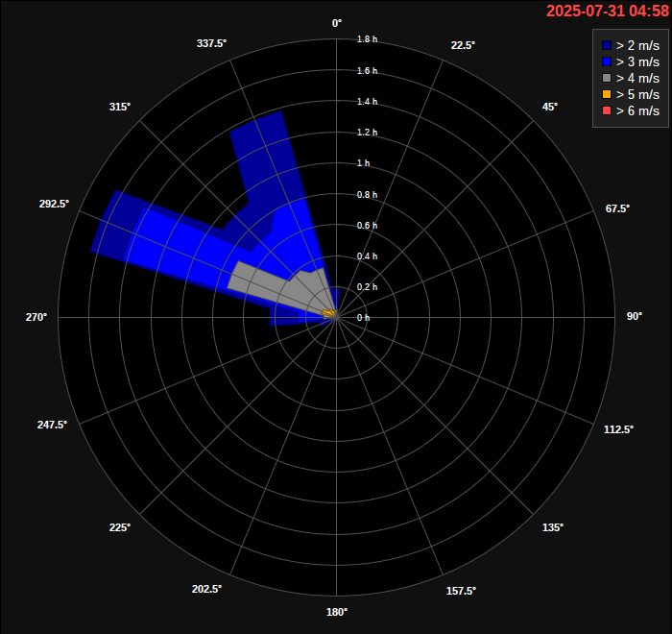Click the 90° direction label
This screenshot has width=672, height=634.
pyautogui.click(x=635, y=316)
